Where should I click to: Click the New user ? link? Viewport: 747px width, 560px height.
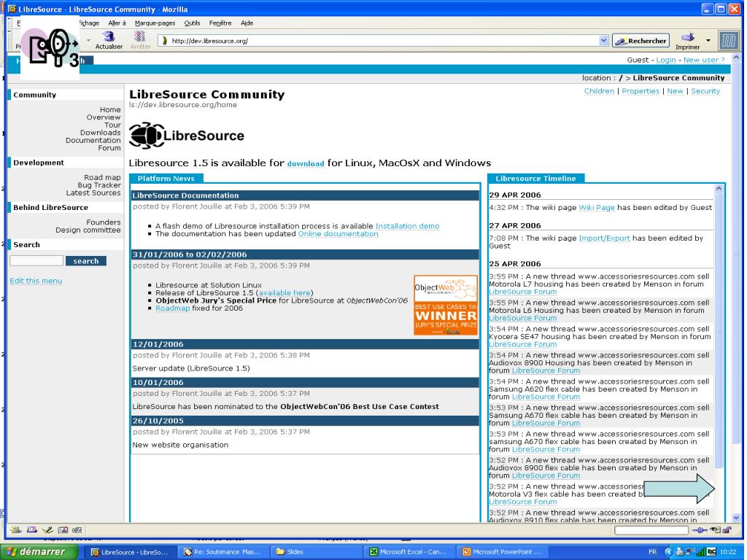tap(704, 60)
